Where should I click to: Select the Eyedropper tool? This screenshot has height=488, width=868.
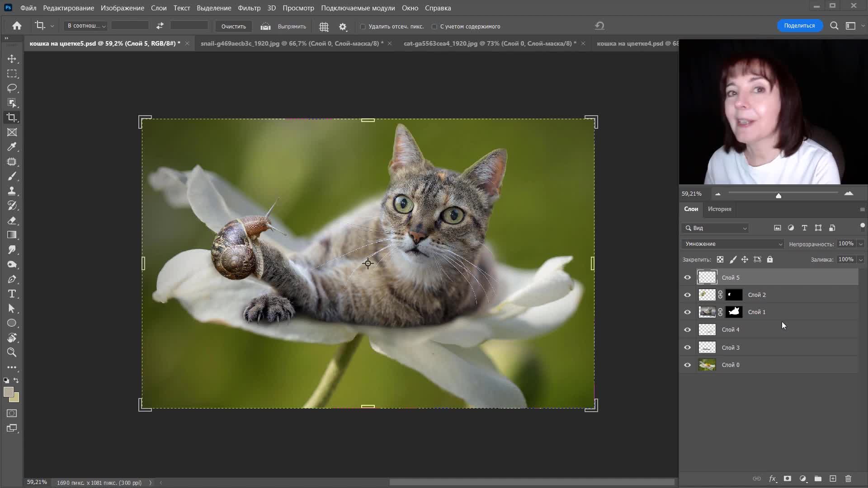tap(12, 147)
